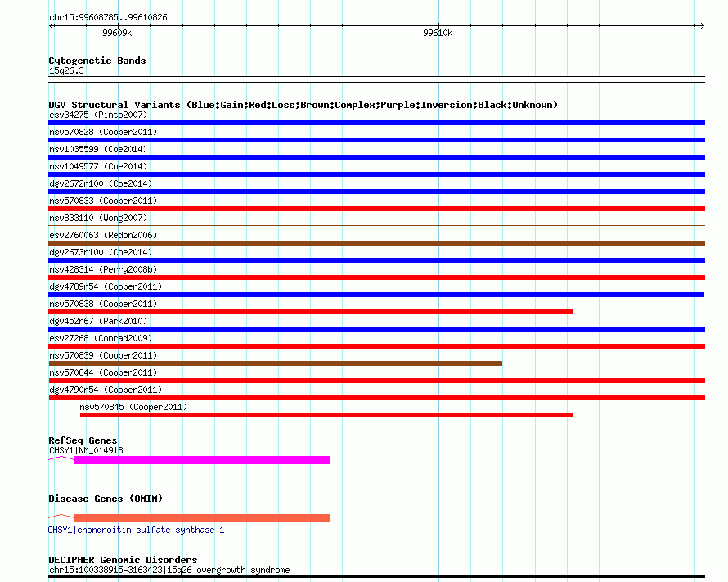Click the 99609k ruler position label
Viewport: 728px width, 582px height.
click(x=117, y=33)
